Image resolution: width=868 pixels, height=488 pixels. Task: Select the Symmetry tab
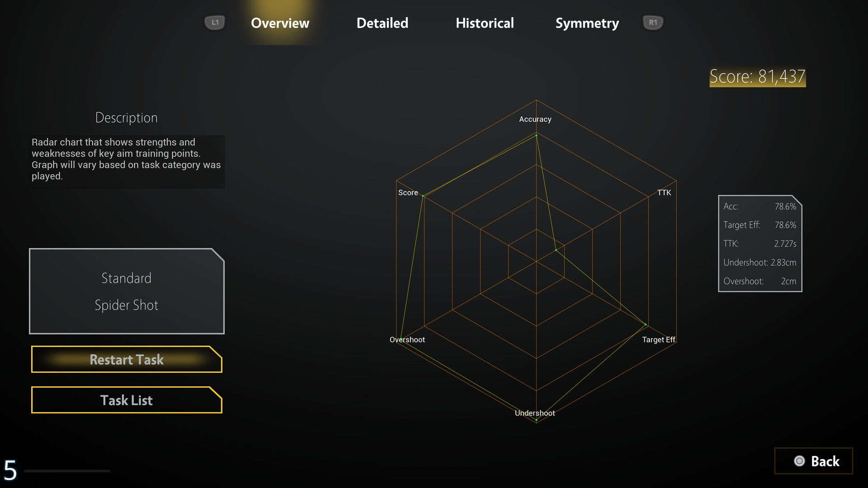pos(587,23)
